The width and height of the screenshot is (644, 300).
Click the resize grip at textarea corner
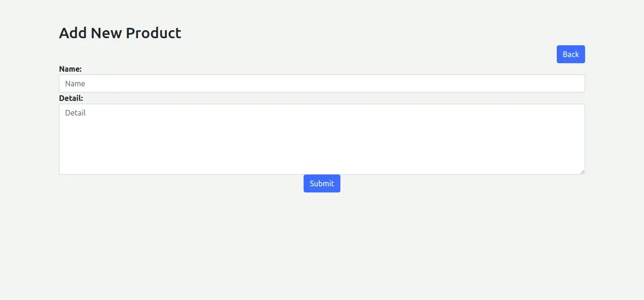tap(582, 172)
